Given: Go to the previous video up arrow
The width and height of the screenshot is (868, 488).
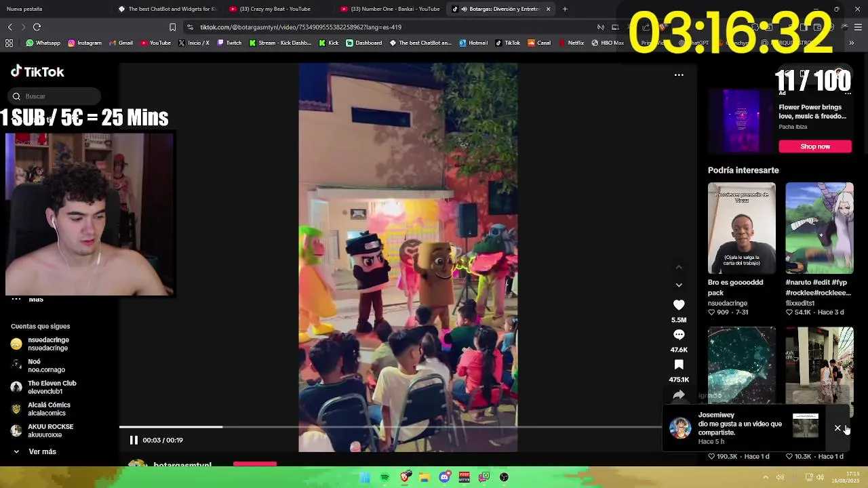Looking at the screenshot, I should coord(679,268).
